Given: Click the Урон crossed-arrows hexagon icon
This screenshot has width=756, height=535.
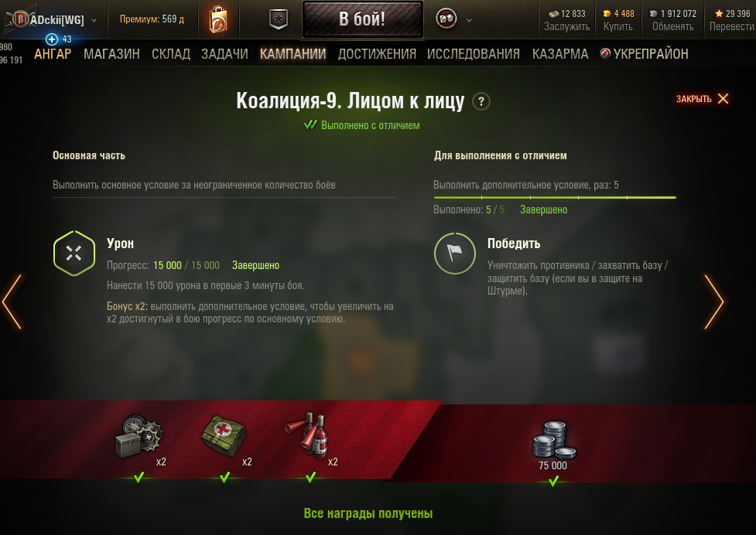Looking at the screenshot, I should point(74,254).
